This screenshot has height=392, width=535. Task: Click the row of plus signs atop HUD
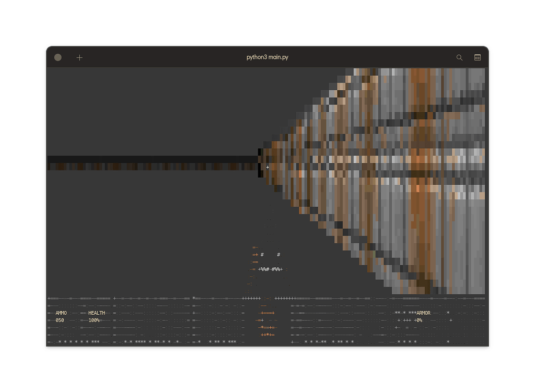coord(285,298)
